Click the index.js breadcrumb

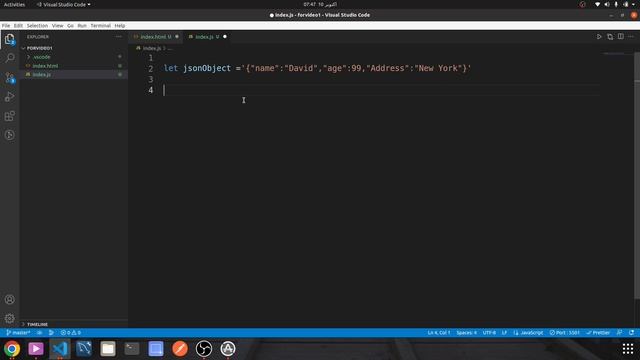[151, 48]
